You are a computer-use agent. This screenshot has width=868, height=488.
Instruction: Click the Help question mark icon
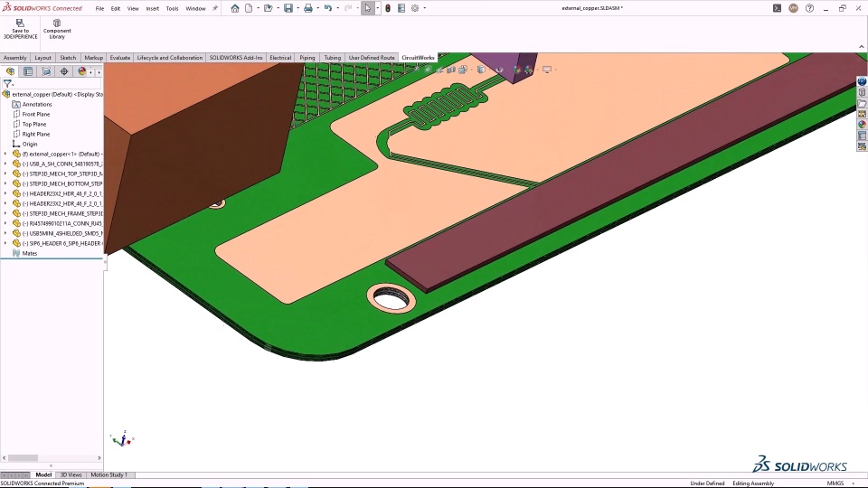click(x=809, y=8)
